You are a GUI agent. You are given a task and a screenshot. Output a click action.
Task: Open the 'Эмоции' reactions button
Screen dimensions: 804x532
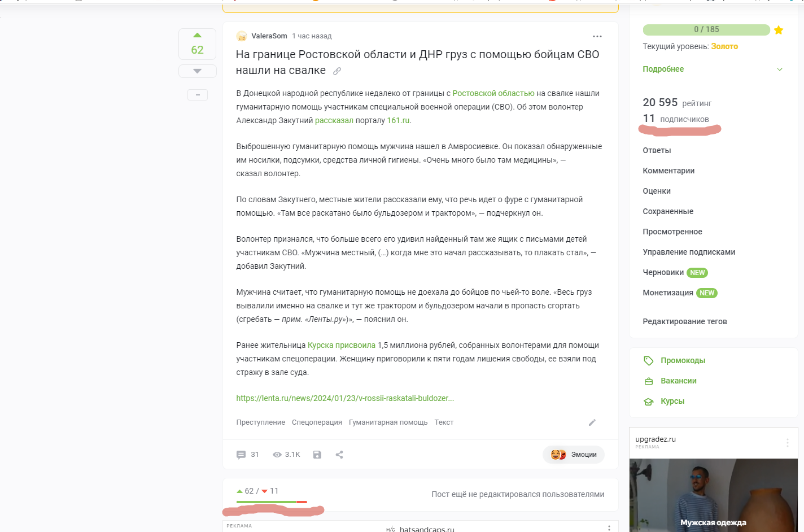574,455
